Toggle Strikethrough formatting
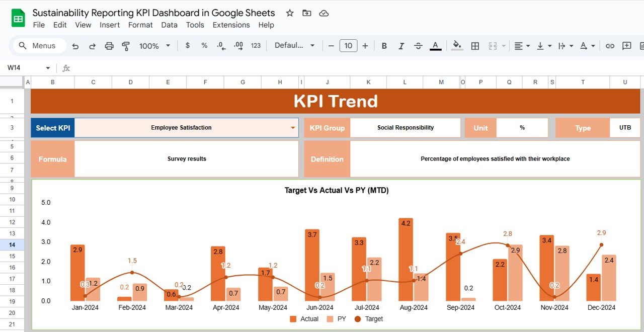 (x=418, y=46)
